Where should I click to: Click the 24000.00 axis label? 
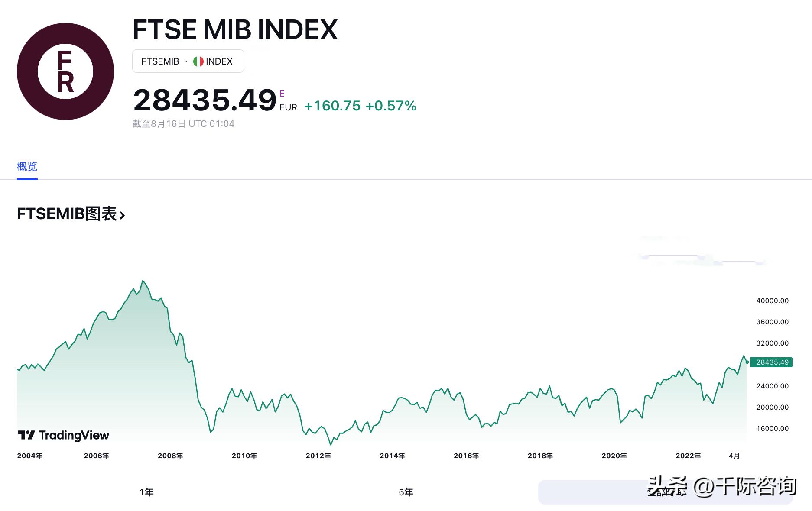click(x=772, y=386)
